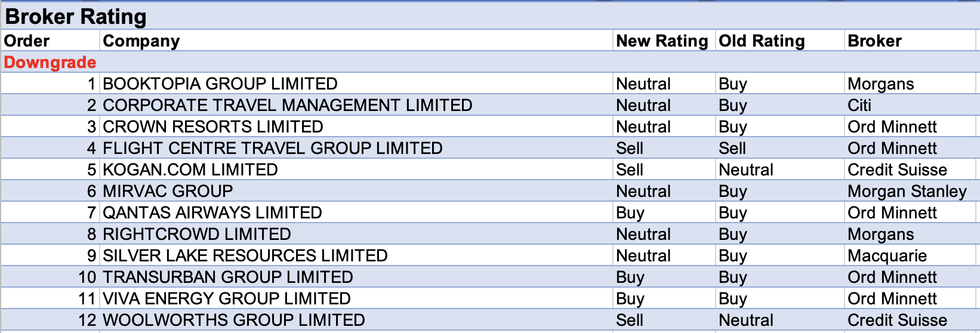Select the BOOKTOPIA GROUP LIMITED cell

tap(220, 84)
